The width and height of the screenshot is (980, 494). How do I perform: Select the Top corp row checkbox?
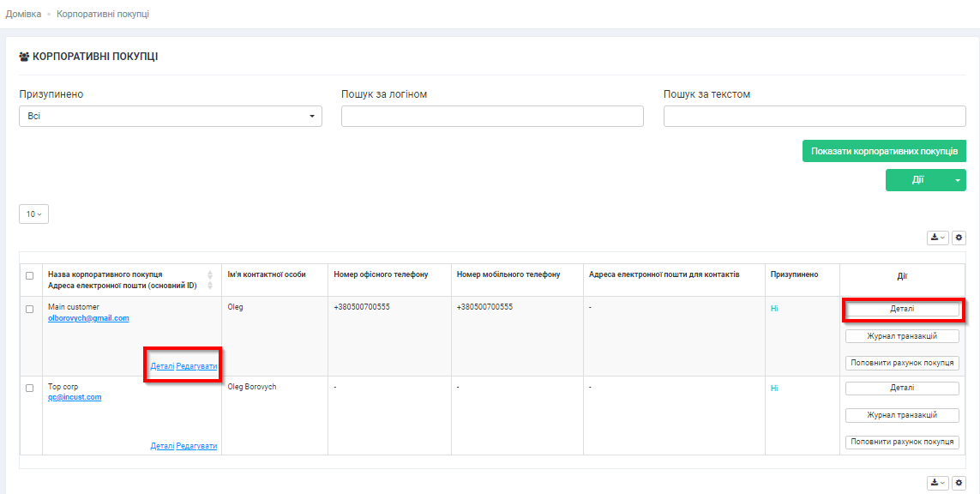[30, 389]
